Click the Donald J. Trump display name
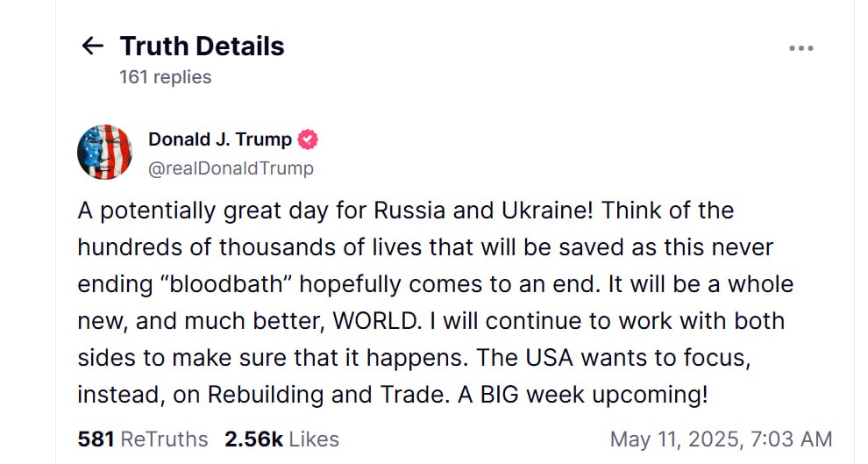 (220, 139)
